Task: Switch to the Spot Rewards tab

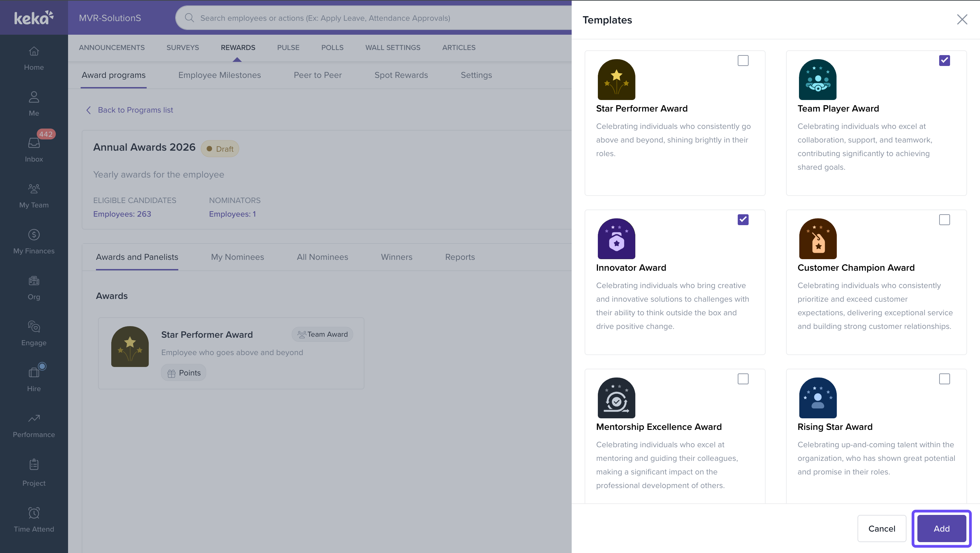Action: point(401,75)
